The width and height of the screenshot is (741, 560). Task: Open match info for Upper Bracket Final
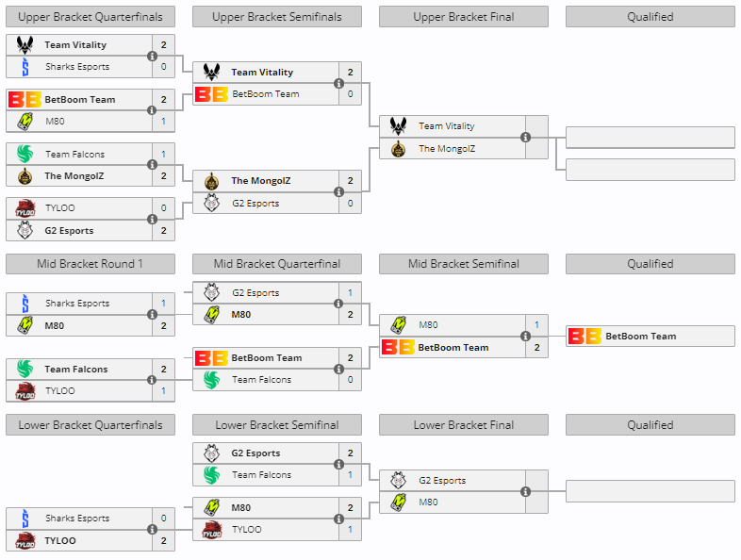526,138
